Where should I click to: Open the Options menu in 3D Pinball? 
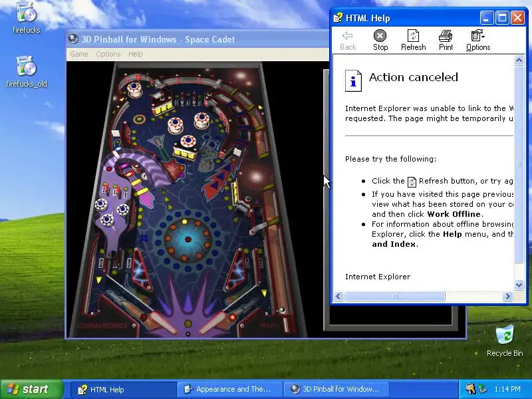pyautogui.click(x=108, y=54)
